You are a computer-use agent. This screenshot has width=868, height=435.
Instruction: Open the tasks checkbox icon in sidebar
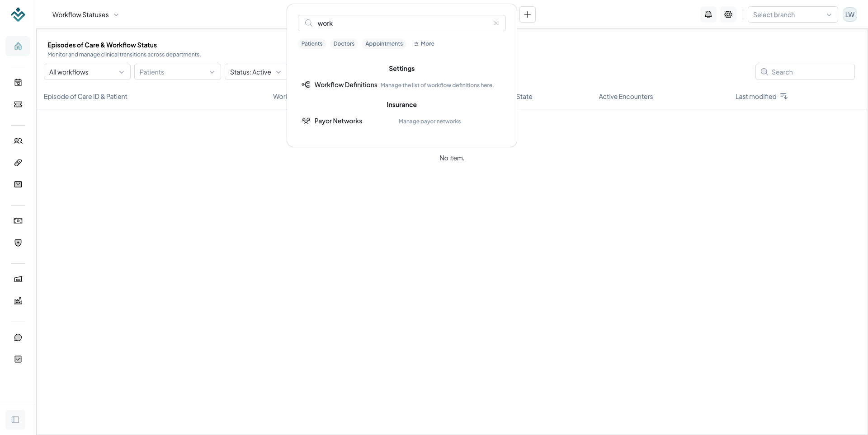pos(18,359)
